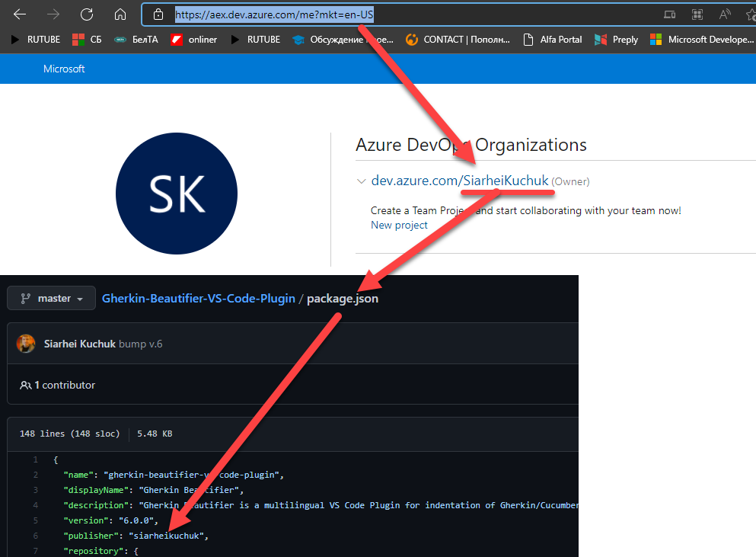Screen dimensions: 756x557
Task: Click the Azure DevOps Organizations heading
Action: click(x=471, y=145)
